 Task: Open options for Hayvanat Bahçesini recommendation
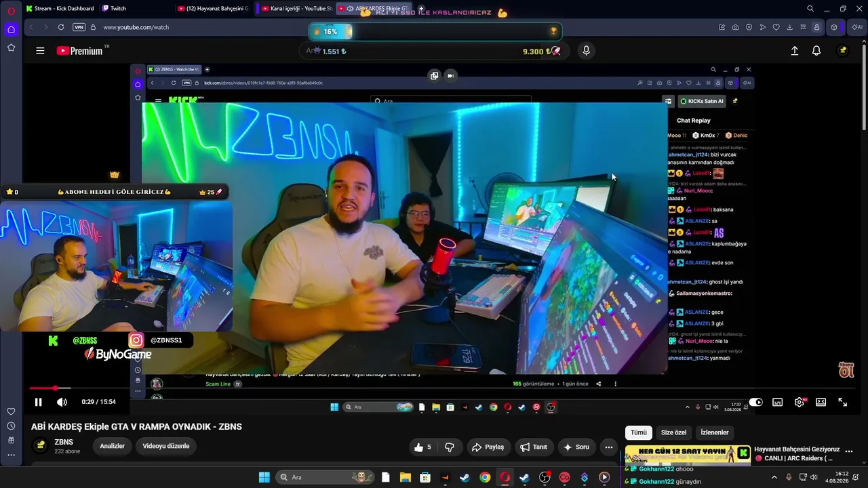[x=849, y=451]
